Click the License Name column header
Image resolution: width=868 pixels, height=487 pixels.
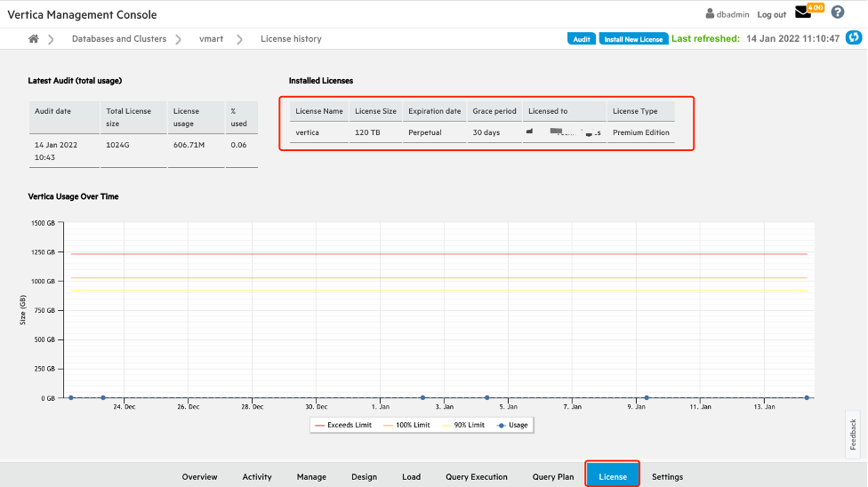pos(319,111)
